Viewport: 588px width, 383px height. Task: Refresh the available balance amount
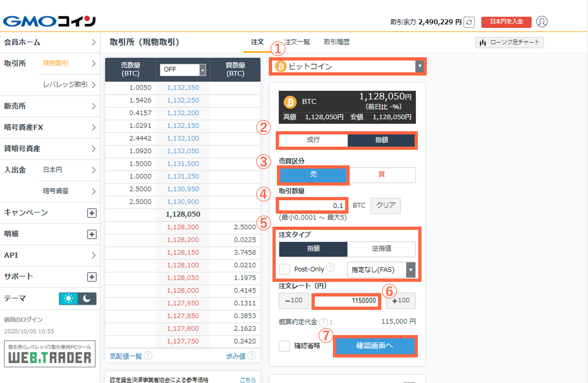(x=469, y=22)
